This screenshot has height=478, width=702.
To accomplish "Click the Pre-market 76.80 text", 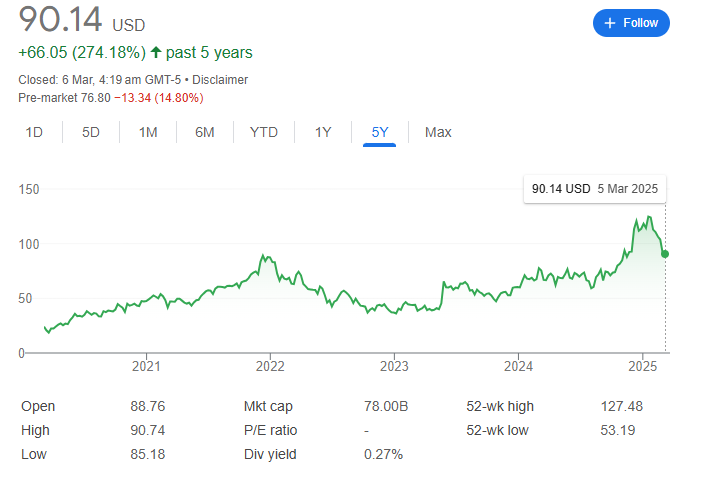I will [64, 98].
